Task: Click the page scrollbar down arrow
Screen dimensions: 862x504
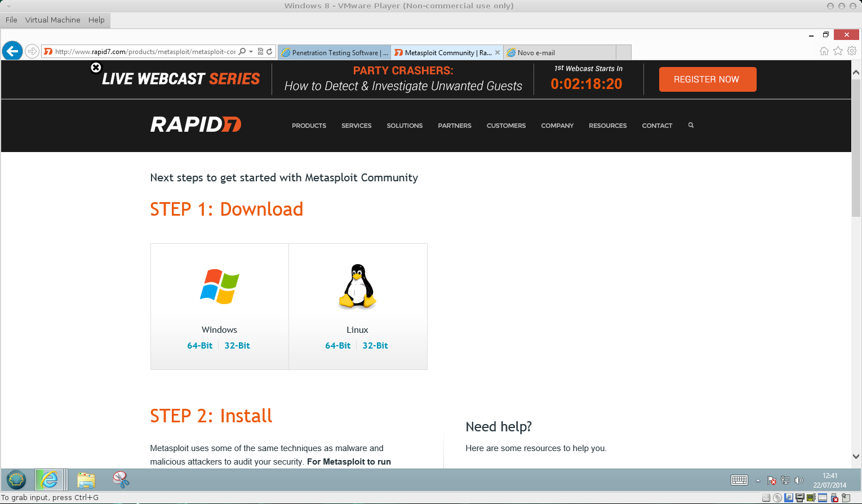Action: pyautogui.click(x=856, y=457)
